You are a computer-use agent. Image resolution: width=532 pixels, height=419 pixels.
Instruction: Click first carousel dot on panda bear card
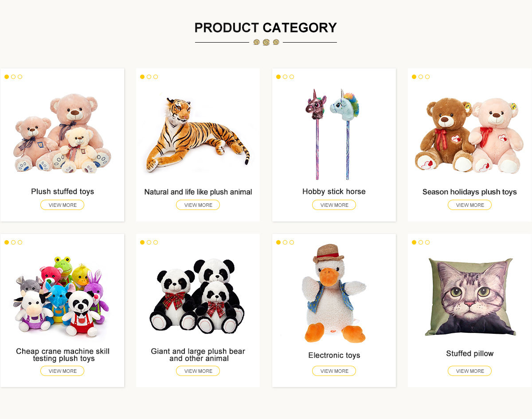[142, 242]
